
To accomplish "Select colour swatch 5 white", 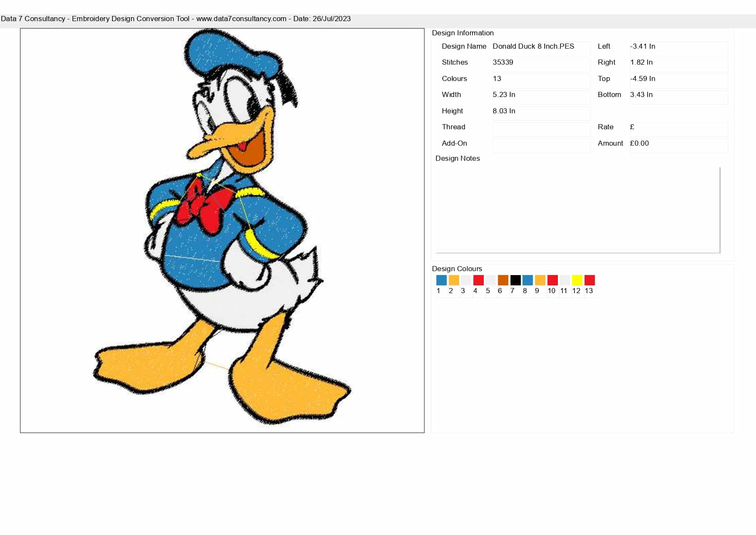I will pos(491,280).
